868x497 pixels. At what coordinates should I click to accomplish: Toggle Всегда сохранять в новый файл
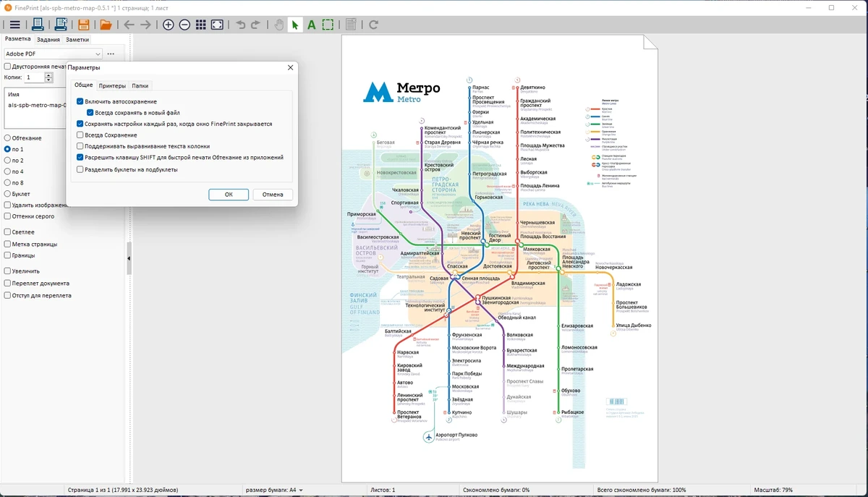pyautogui.click(x=90, y=113)
